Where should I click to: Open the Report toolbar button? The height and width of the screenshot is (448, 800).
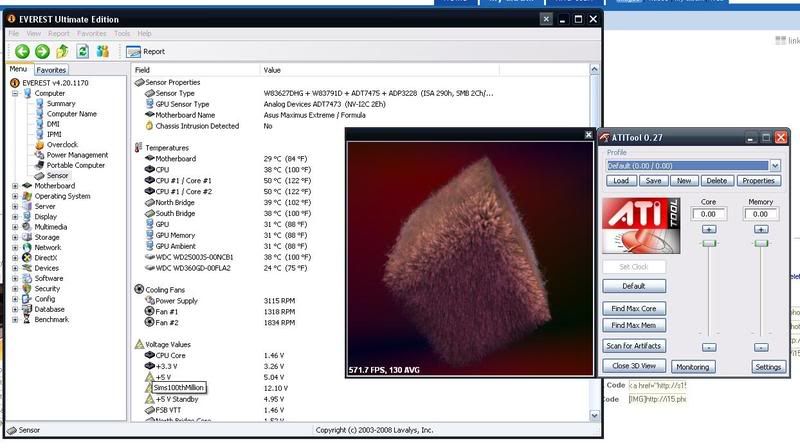145,51
